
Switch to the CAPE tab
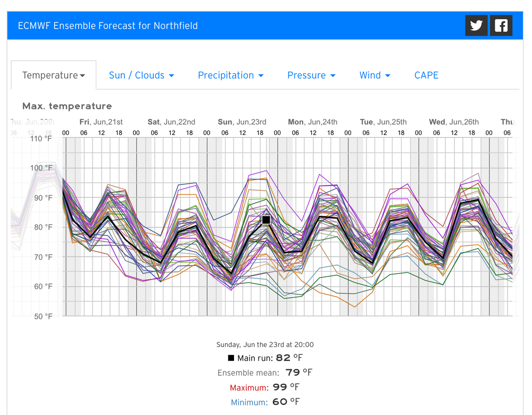coord(427,75)
